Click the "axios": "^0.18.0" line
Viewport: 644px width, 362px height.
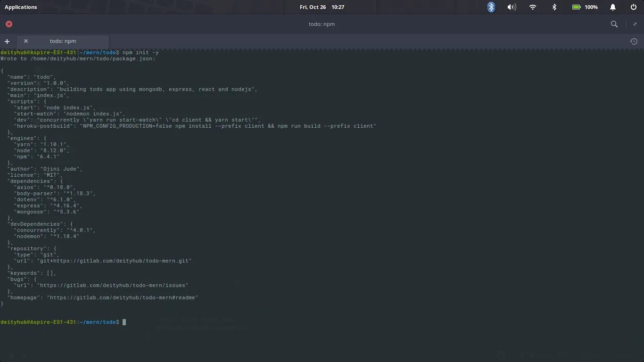coord(45,187)
